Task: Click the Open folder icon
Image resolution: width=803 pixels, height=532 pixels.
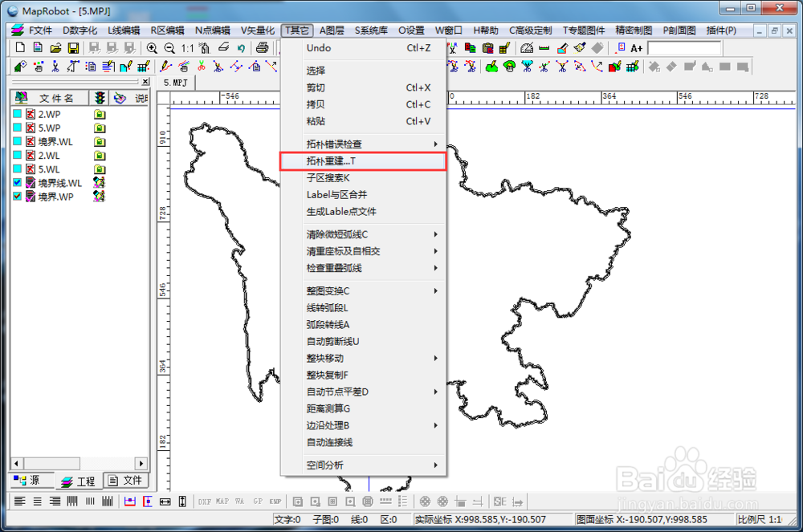Action: tap(56, 48)
